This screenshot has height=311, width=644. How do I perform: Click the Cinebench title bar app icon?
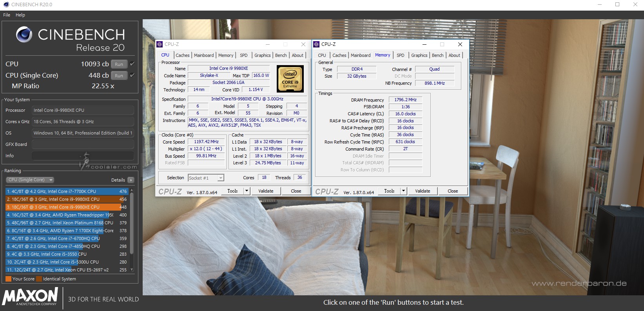(x=6, y=5)
